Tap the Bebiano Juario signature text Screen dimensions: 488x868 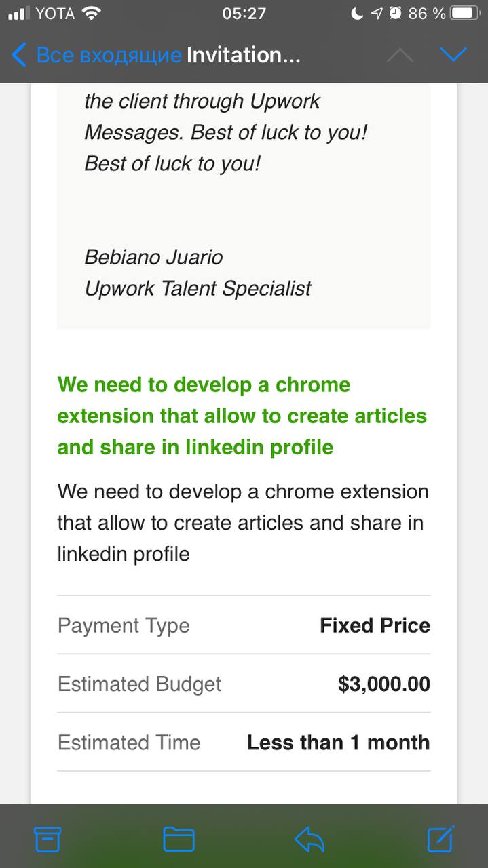(153, 257)
